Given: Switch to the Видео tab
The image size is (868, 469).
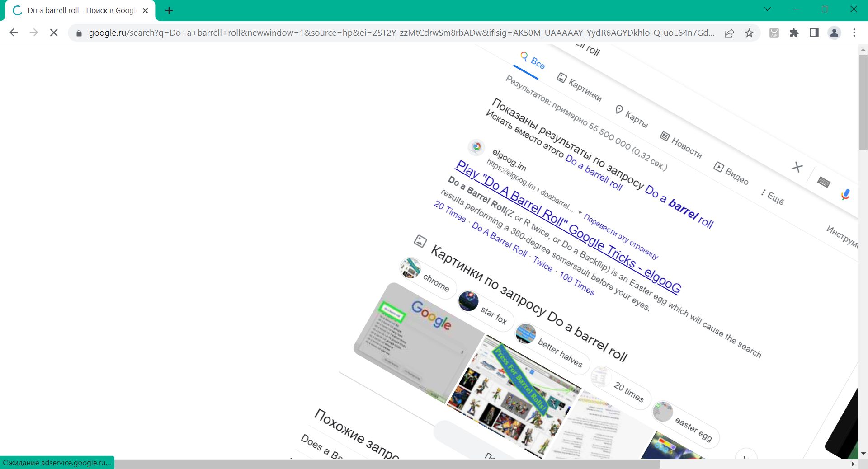Looking at the screenshot, I should pos(731,173).
